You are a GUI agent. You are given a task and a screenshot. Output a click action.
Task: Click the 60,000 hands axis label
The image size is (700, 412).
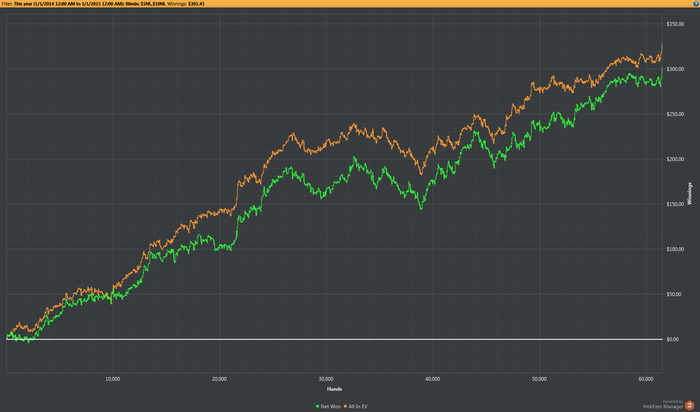point(646,379)
